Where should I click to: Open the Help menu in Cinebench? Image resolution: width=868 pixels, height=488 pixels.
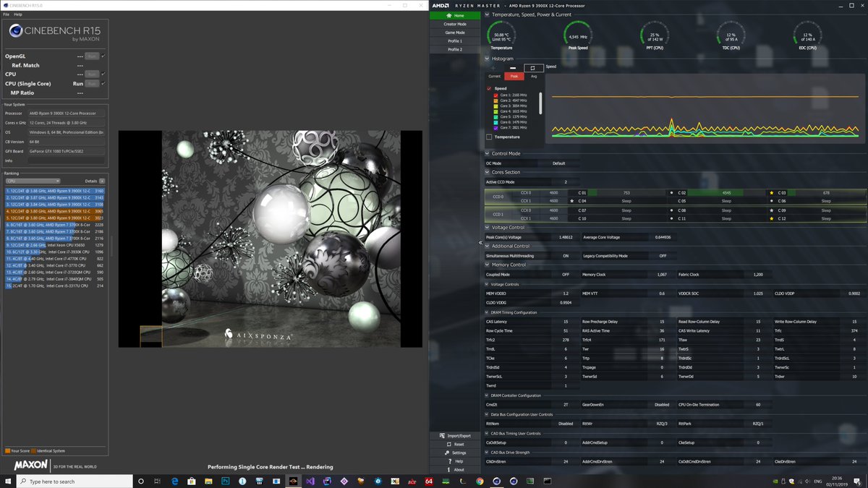coord(17,14)
